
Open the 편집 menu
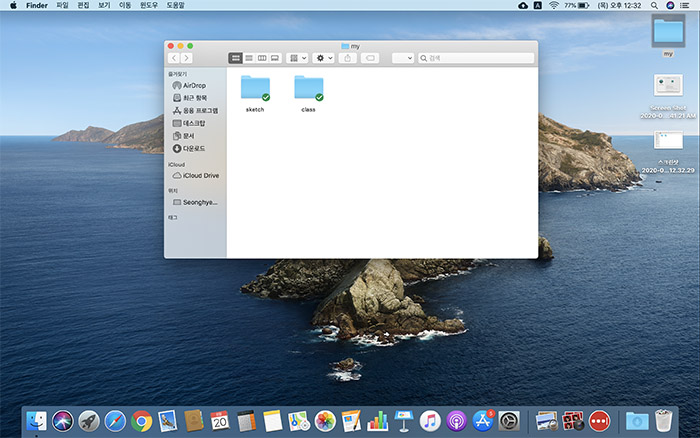(x=83, y=5)
